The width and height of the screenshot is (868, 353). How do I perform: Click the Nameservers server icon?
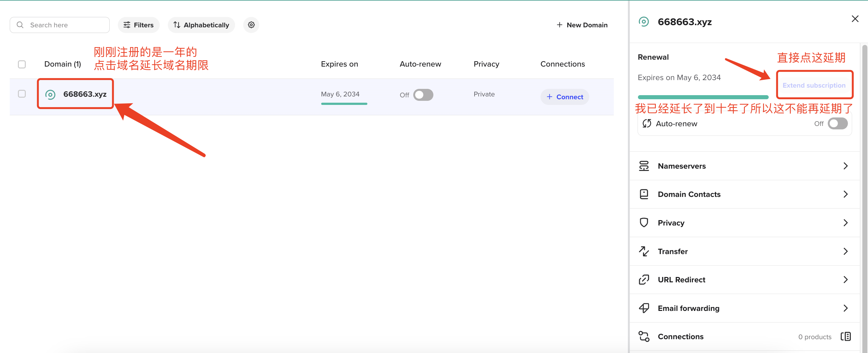point(644,166)
